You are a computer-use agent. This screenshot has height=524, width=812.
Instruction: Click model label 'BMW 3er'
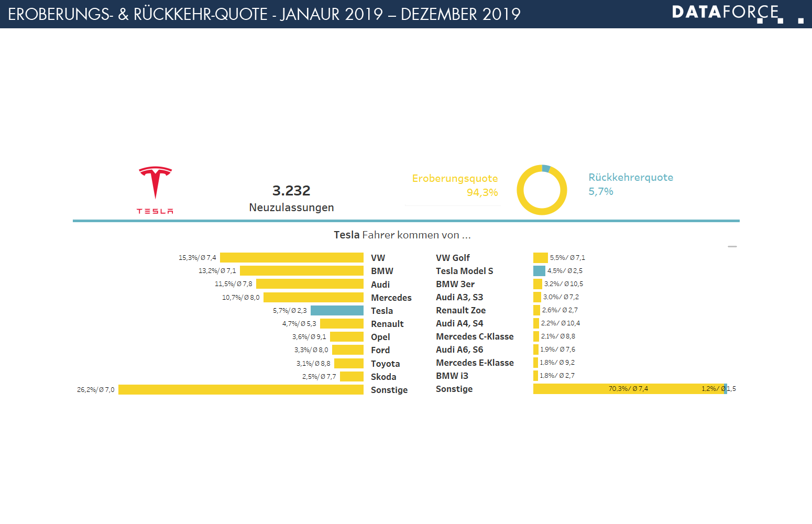pyautogui.click(x=455, y=284)
